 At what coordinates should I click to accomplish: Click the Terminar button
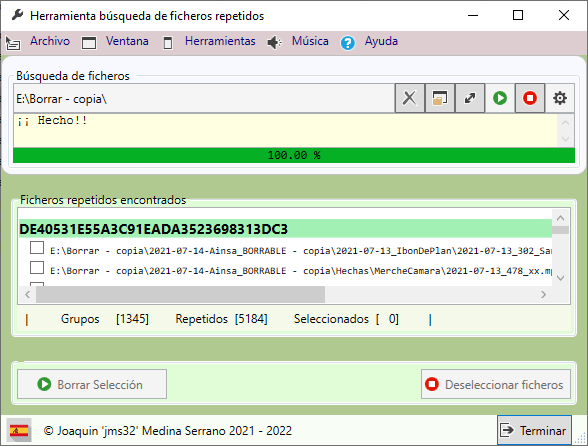pyautogui.click(x=534, y=430)
